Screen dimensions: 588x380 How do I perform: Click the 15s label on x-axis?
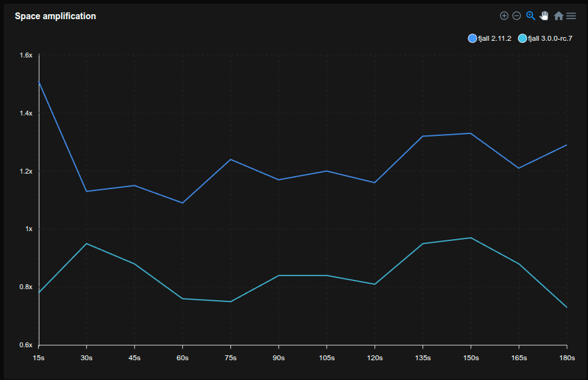39,358
